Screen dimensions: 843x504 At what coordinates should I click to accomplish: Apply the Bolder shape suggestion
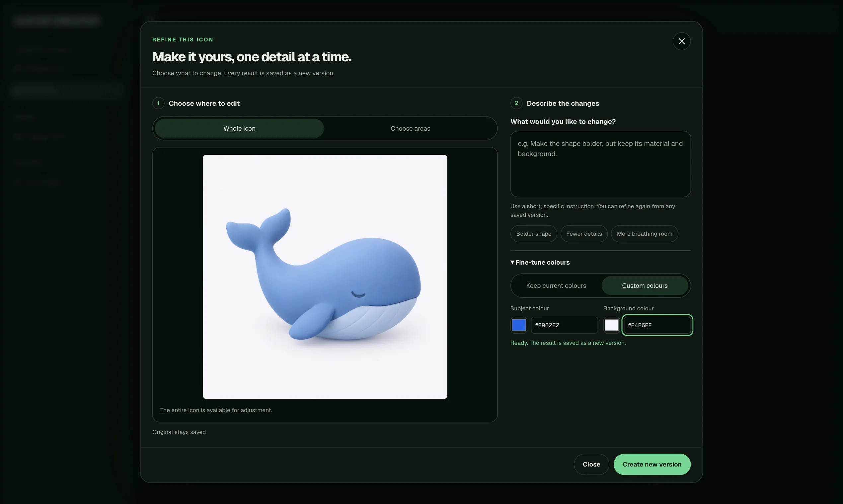[x=533, y=234]
